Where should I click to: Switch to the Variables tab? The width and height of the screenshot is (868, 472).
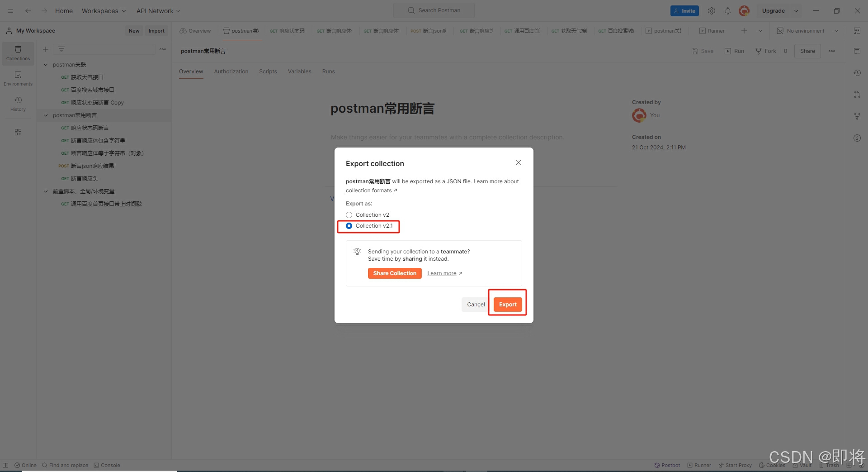pos(299,72)
